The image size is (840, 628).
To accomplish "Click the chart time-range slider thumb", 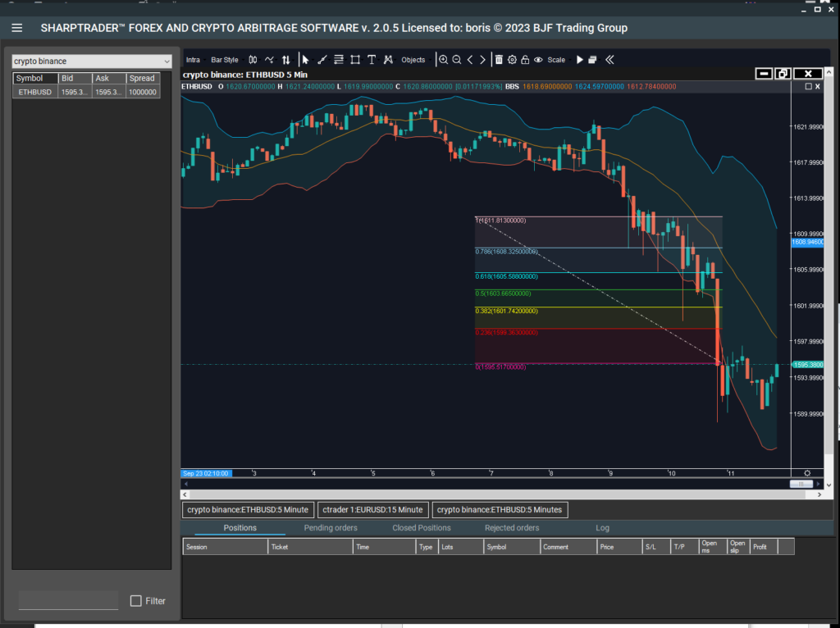I will tap(801, 484).
